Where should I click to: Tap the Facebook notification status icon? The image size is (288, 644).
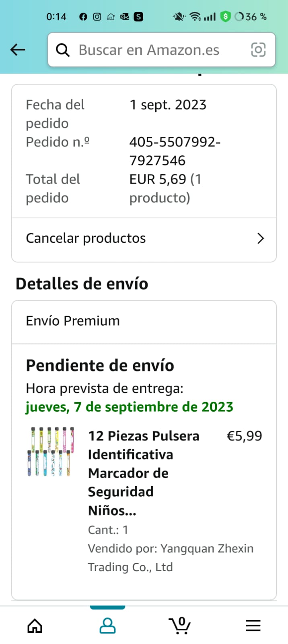click(x=83, y=17)
